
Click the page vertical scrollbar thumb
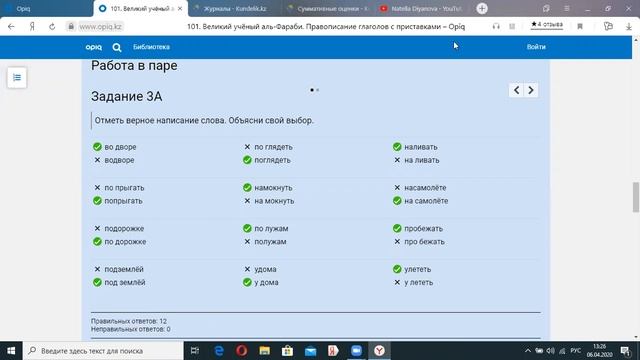[636, 198]
